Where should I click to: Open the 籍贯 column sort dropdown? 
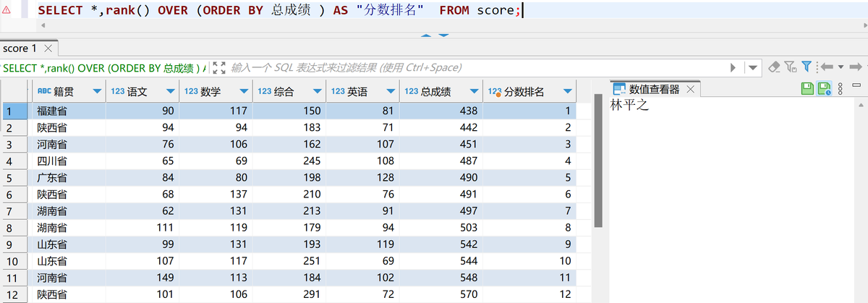click(x=98, y=92)
